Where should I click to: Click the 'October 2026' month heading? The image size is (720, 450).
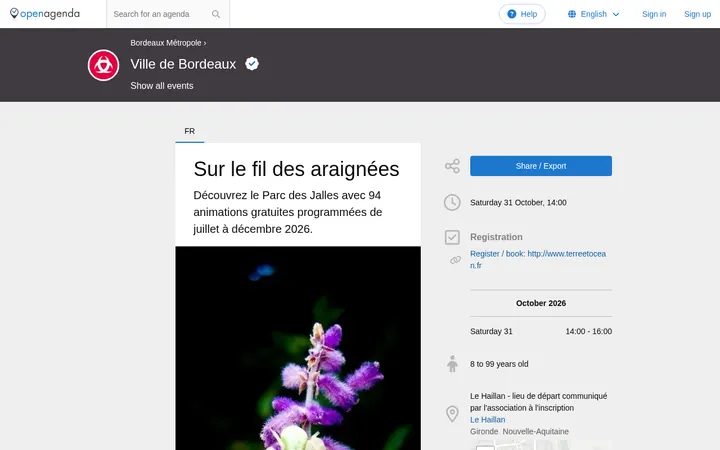coord(540,303)
